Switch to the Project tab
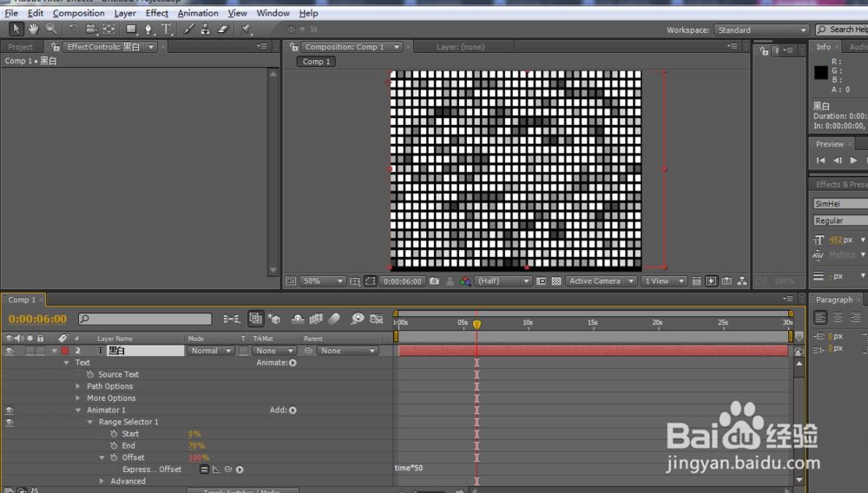This screenshot has height=493, width=868. pyautogui.click(x=21, y=47)
